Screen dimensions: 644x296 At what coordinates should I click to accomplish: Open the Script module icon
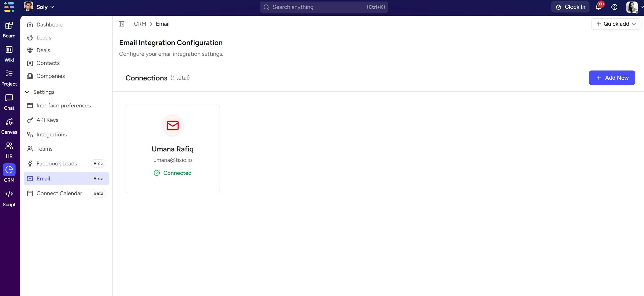[x=9, y=194]
